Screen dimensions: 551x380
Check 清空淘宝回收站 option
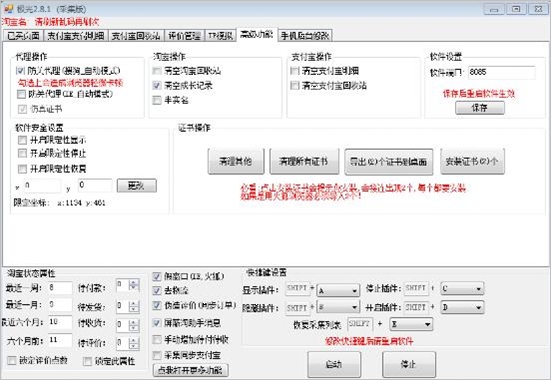coord(157,71)
